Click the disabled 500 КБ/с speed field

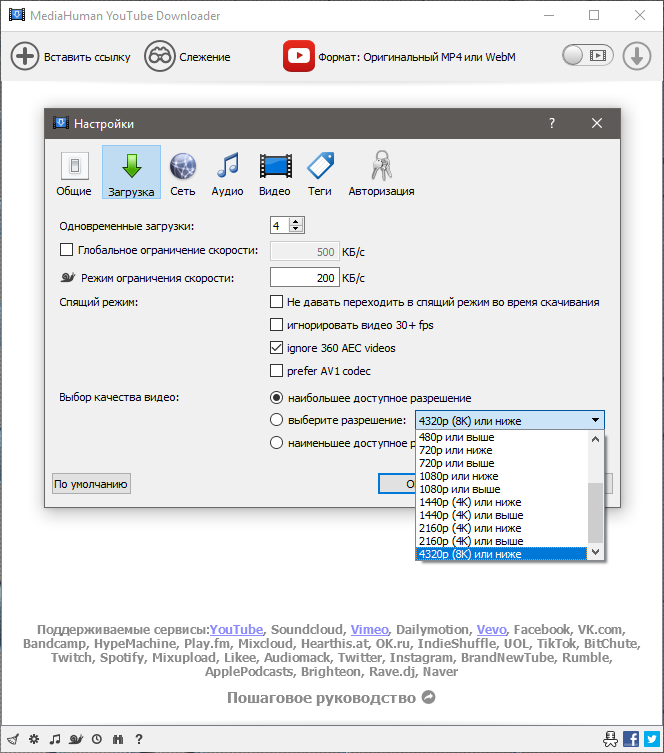(305, 252)
